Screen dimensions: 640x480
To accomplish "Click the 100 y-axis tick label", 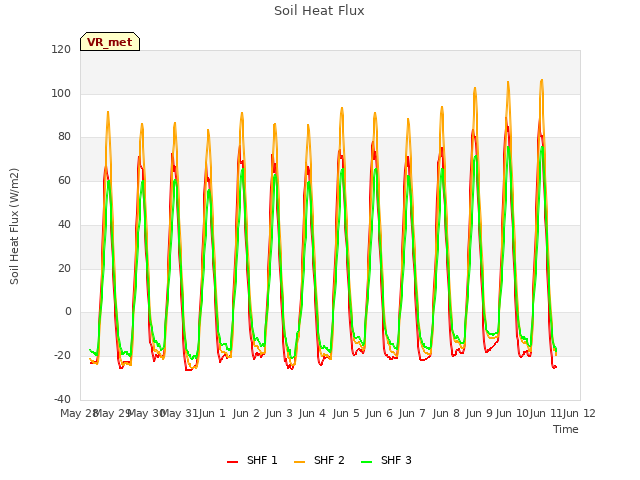I will (x=61, y=93).
